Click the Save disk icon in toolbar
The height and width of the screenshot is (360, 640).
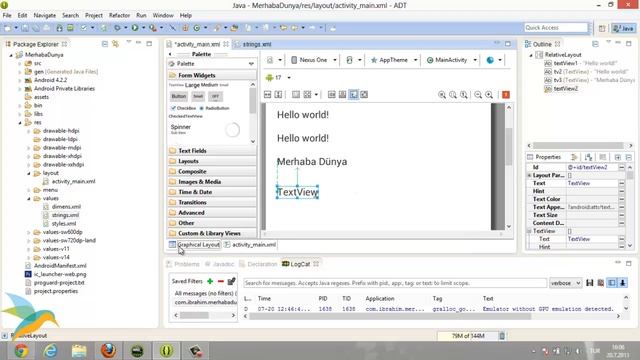click(25, 28)
